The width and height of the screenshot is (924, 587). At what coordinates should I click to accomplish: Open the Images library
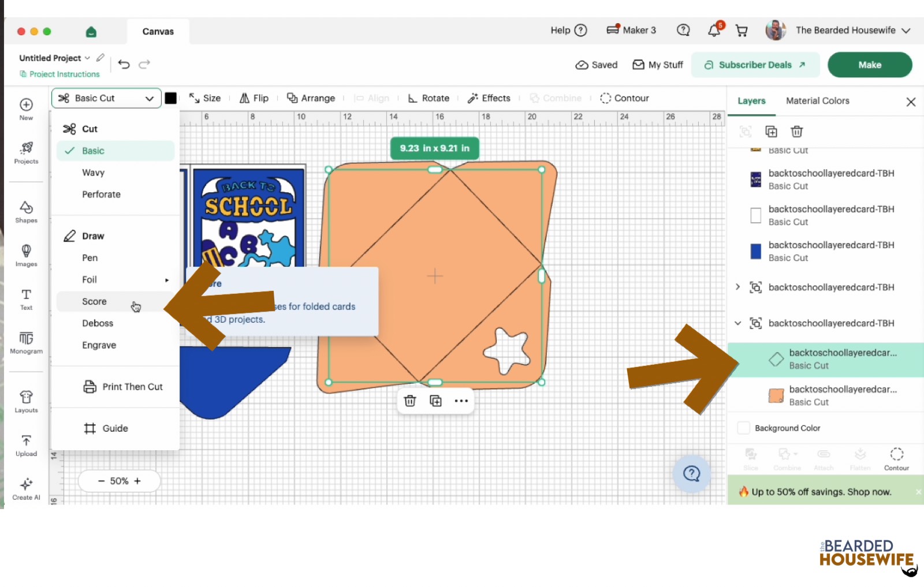[x=26, y=255]
